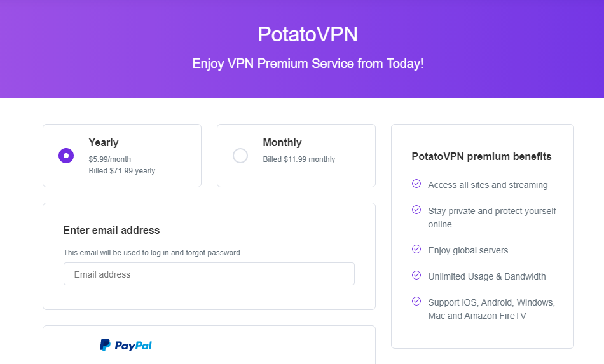Click checkmark icon beside Access all sites

tap(416, 184)
